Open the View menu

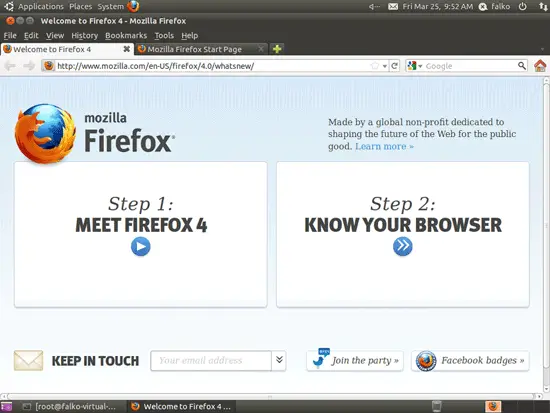coord(55,35)
